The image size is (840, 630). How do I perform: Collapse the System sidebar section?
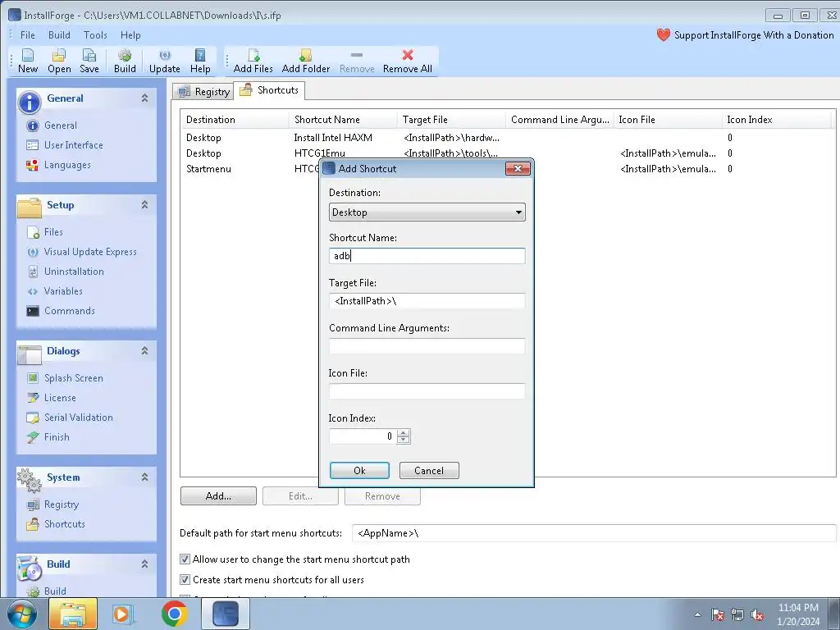point(144,477)
